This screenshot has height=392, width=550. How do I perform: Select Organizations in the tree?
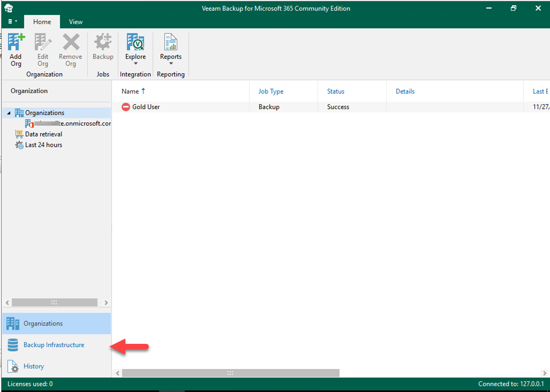(x=44, y=113)
